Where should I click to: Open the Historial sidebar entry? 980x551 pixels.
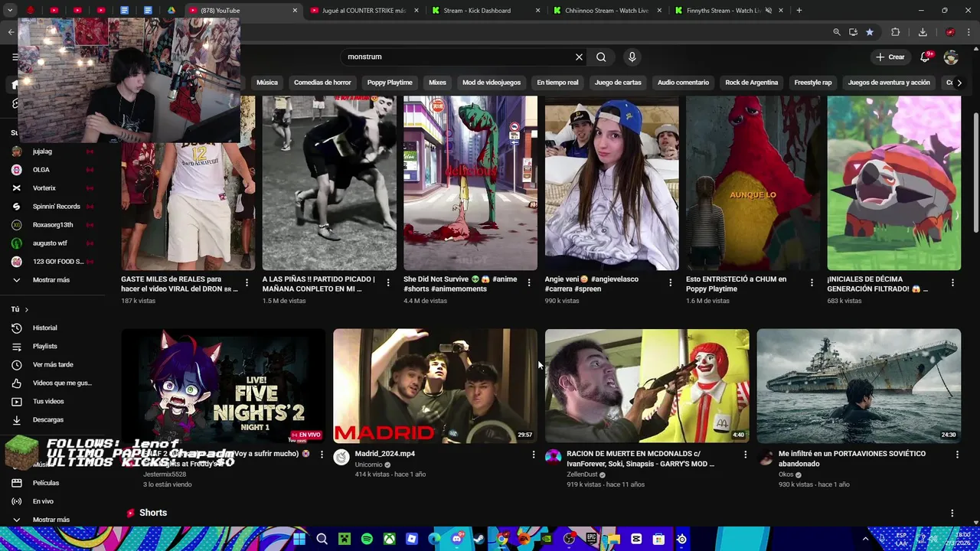coord(46,328)
